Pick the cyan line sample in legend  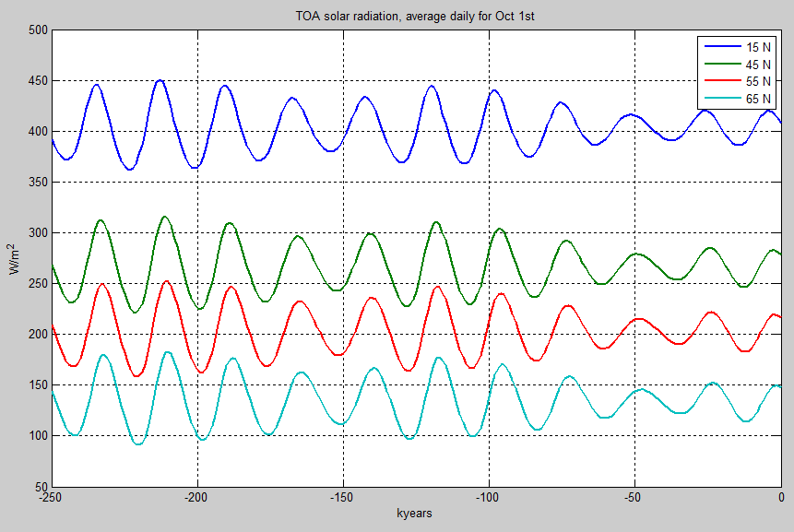point(721,99)
